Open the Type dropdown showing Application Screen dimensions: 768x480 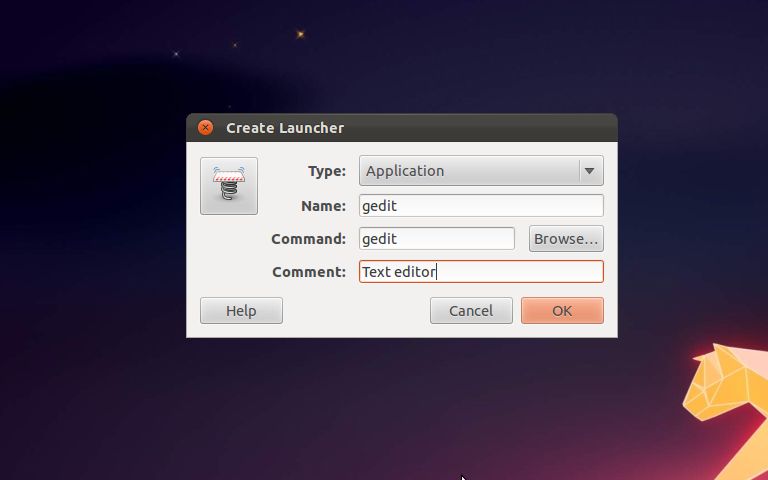(x=481, y=170)
